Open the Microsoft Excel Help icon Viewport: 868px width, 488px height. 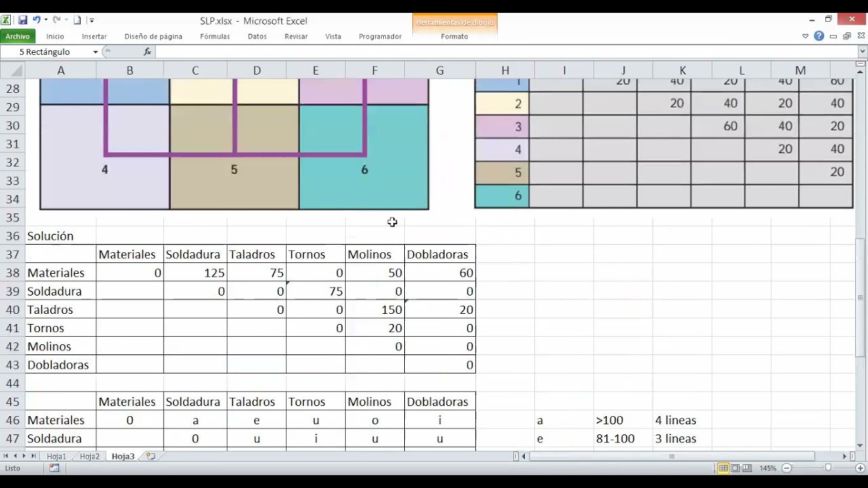819,37
